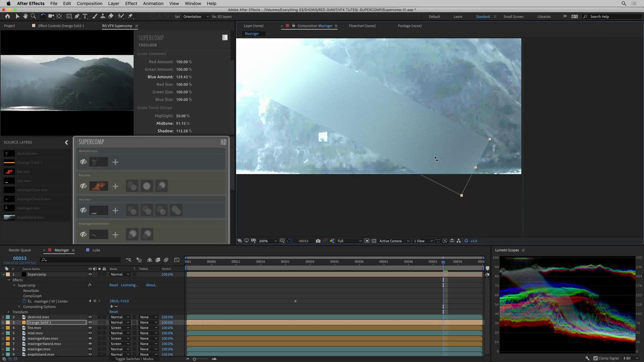644x362 pixels.
Task: Select the Puppet Pin tool
Action: [130, 16]
